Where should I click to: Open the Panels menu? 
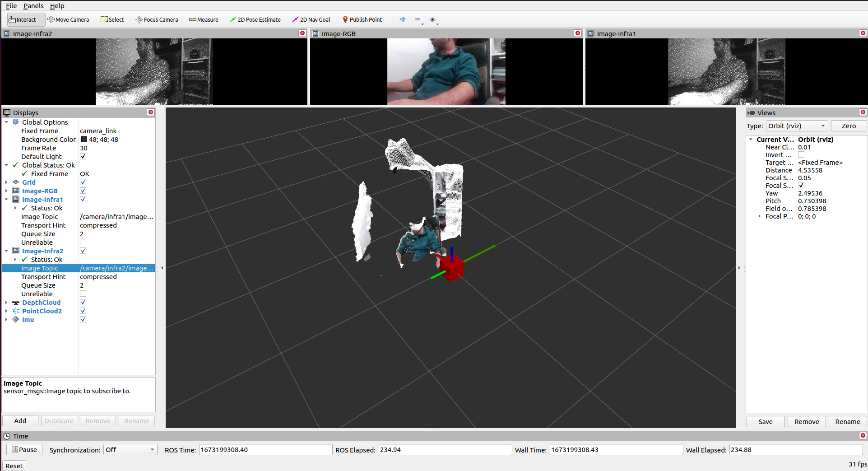click(x=33, y=5)
